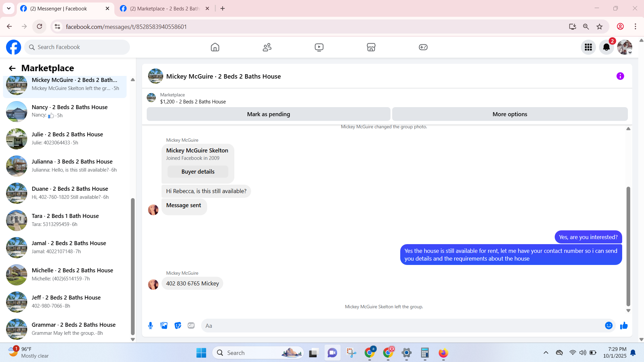Viewport: 644px width, 362px height.
Task: Click the Windows taskbar Search box
Action: pos(258,353)
